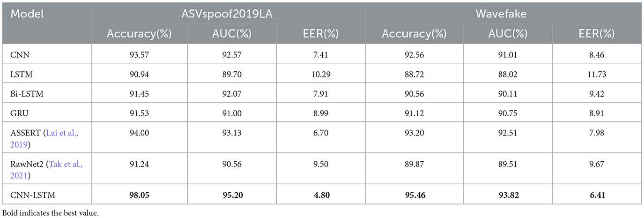Screen dimensions: 644x218
Task: Click the Model column header
Action: [x=27, y=14]
